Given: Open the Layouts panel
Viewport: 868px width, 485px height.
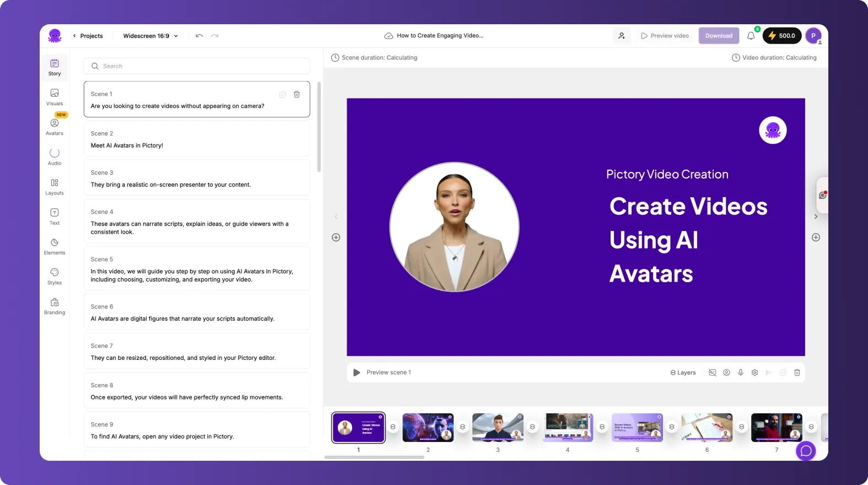Looking at the screenshot, I should (x=55, y=187).
